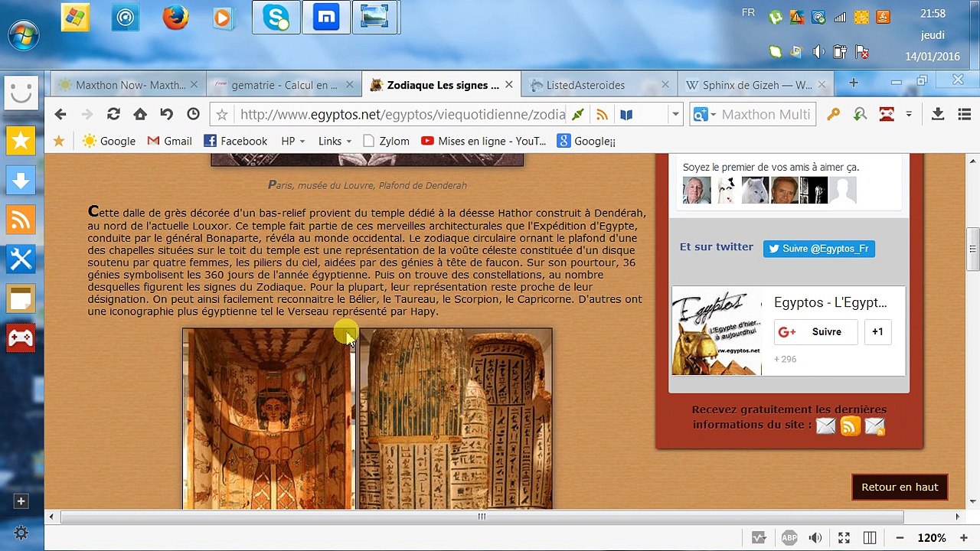Close the Zodiaque Les signes tab
980x551 pixels.
click(x=508, y=85)
